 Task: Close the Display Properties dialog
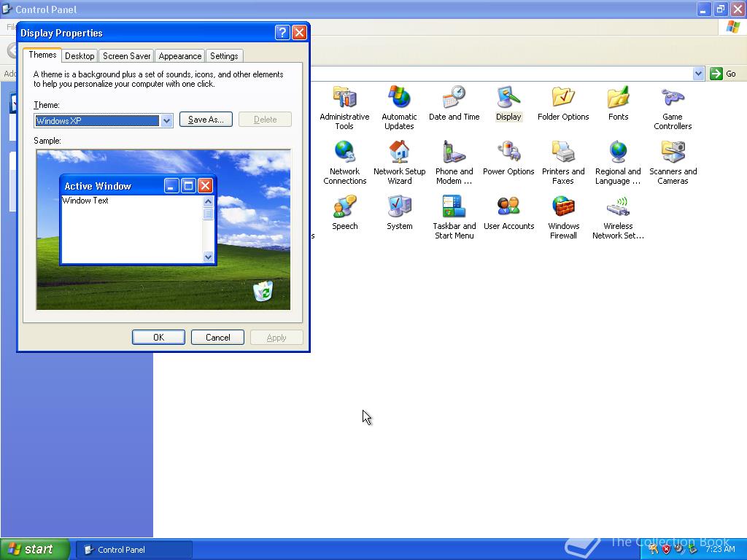[299, 32]
